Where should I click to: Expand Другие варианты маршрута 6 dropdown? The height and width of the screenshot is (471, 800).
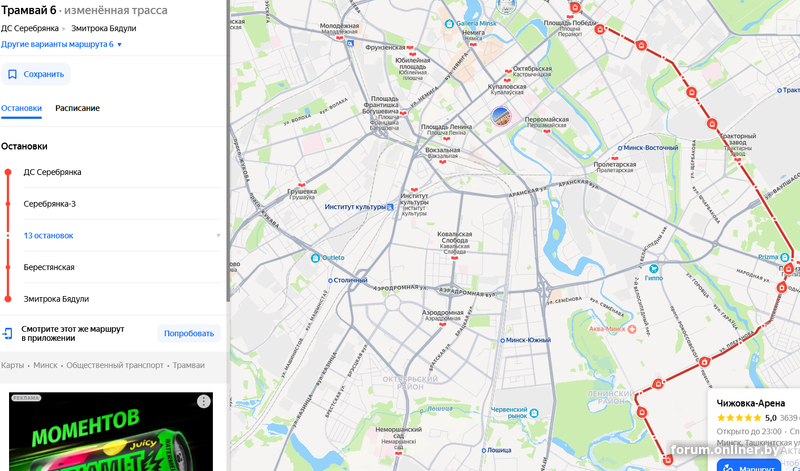61,44
